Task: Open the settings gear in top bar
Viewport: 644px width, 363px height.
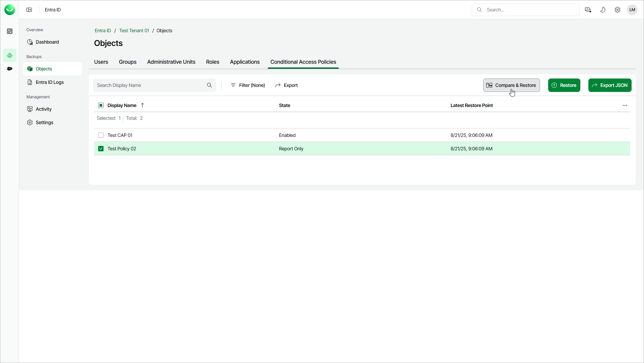Action: coord(617,10)
